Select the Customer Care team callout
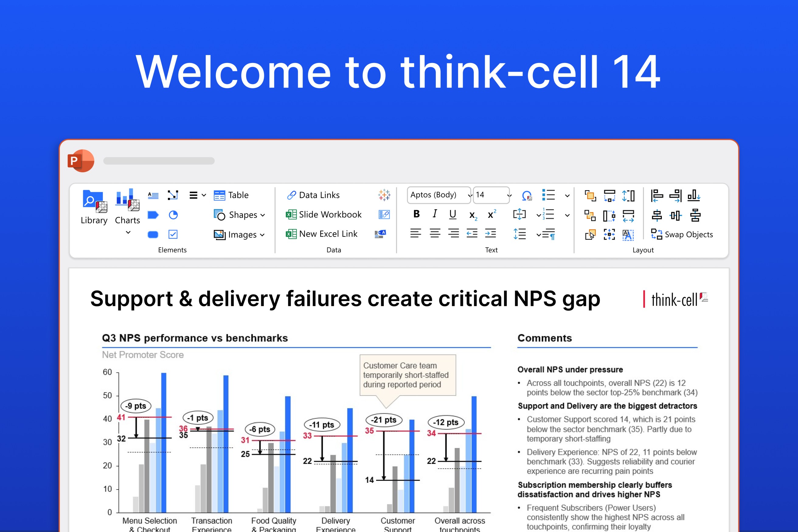798x532 pixels. [408, 375]
